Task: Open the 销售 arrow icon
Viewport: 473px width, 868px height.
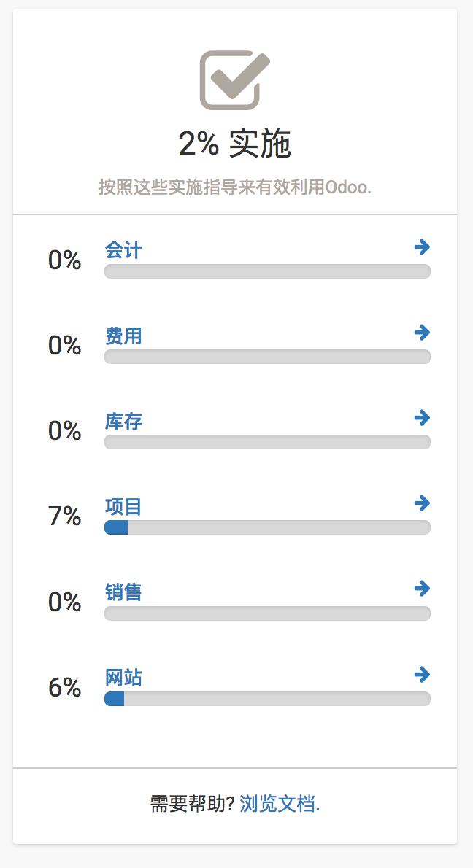Action: [x=422, y=589]
